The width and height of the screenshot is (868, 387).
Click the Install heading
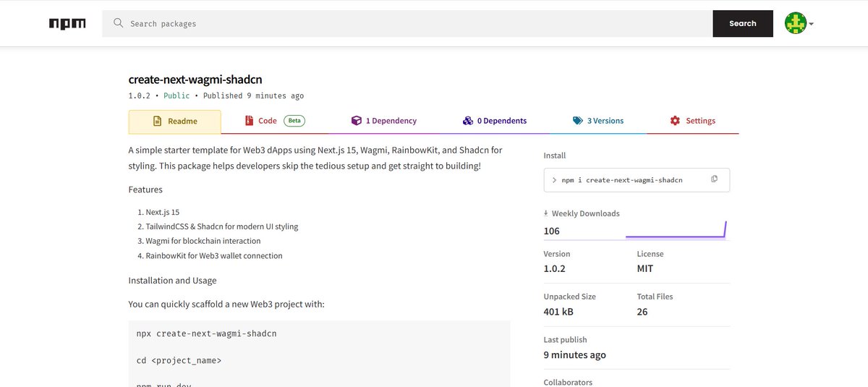point(555,156)
